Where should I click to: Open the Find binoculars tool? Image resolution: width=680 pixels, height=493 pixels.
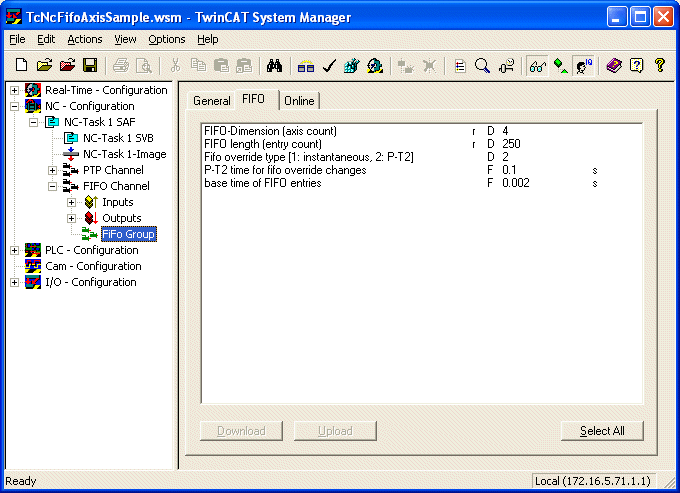[x=274, y=66]
